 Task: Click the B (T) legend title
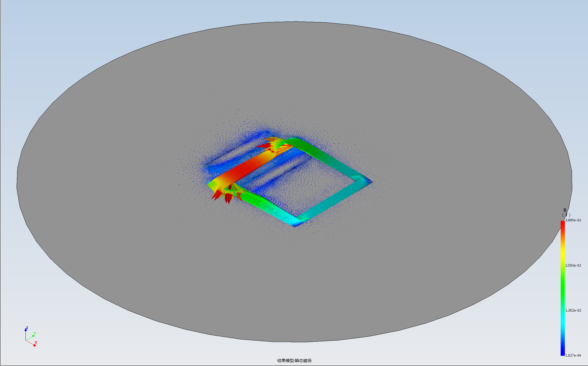coord(566,213)
